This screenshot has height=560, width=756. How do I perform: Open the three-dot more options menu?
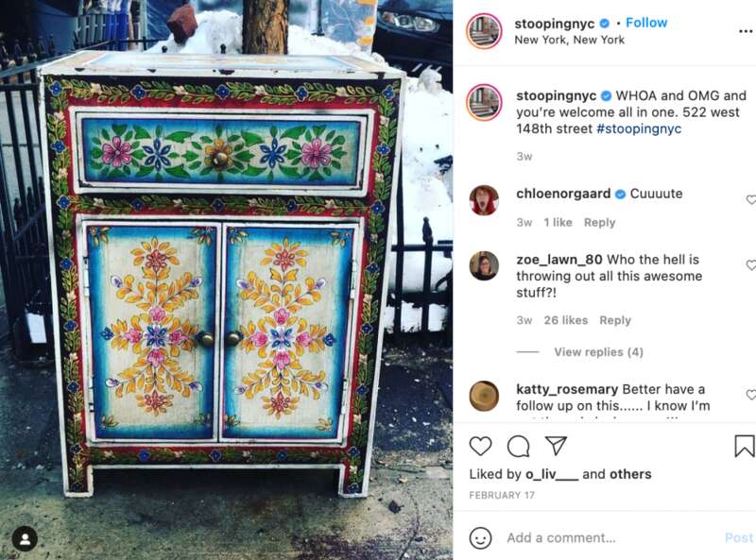(746, 31)
